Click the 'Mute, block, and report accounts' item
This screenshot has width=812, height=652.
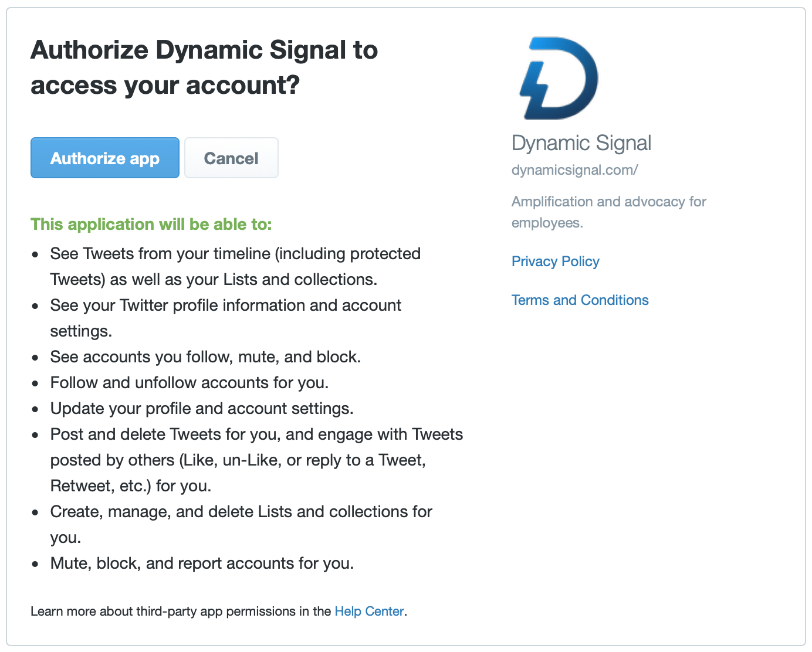tap(202, 563)
